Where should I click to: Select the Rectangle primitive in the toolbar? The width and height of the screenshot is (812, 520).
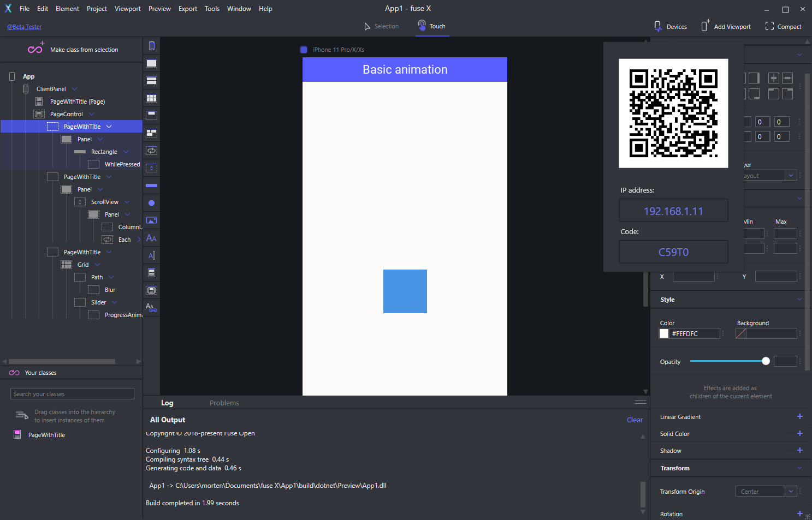151,186
